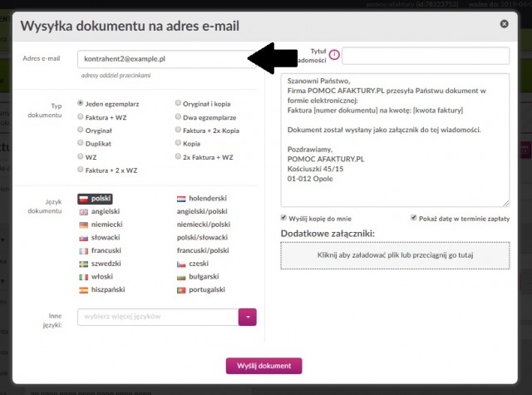Screen dimensions: 532x395
Task: Open the Inne języki dropdown arrow
Action: click(248, 317)
